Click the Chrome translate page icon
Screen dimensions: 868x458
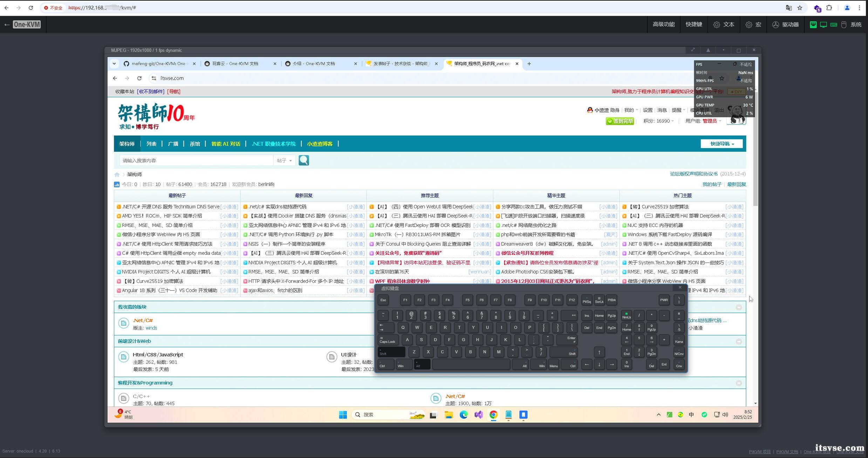(788, 8)
